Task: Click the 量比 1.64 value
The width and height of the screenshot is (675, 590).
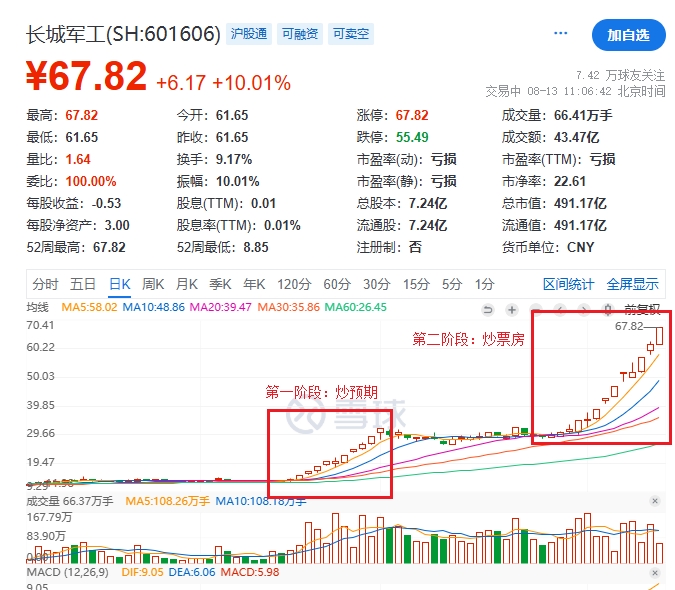Action: (78, 159)
